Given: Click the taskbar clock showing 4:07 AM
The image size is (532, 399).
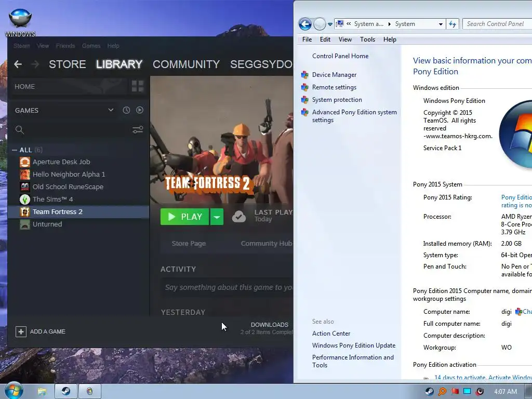Looking at the screenshot, I should 505,392.
